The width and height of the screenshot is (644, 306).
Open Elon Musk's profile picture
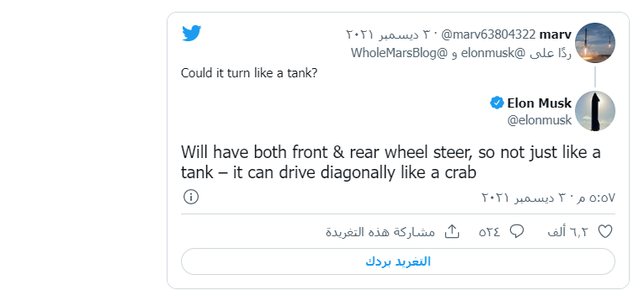pyautogui.click(x=594, y=111)
